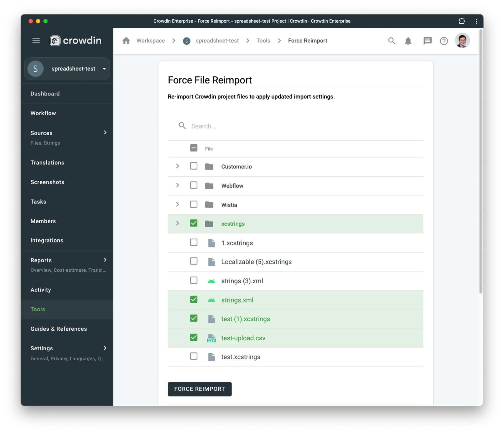504x433 pixels.
Task: Click the spreadsheet-test project avatar in sidebar
Action: point(35,69)
